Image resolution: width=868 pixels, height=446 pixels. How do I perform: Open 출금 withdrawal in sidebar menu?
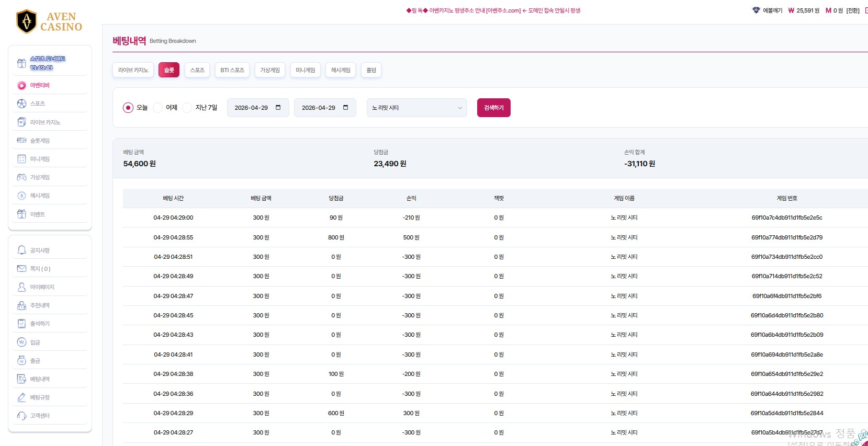[x=35, y=361]
